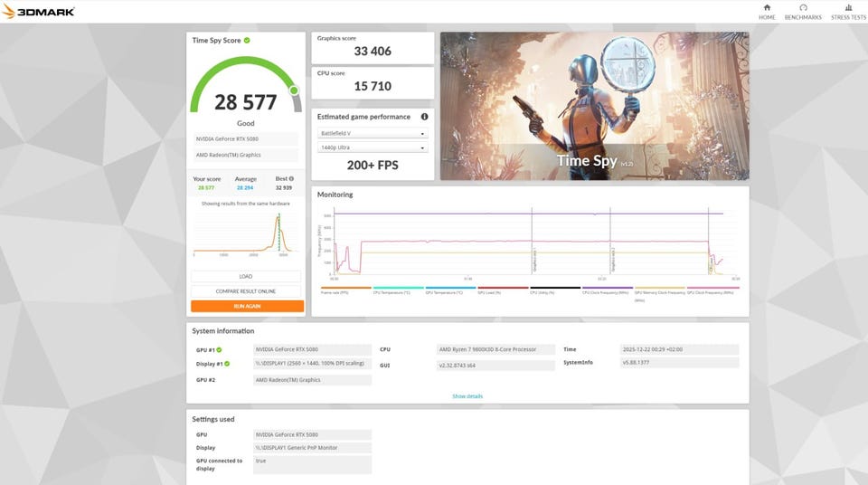Open the Battlefield V game dropdown
The image size is (868, 485).
[x=373, y=134]
